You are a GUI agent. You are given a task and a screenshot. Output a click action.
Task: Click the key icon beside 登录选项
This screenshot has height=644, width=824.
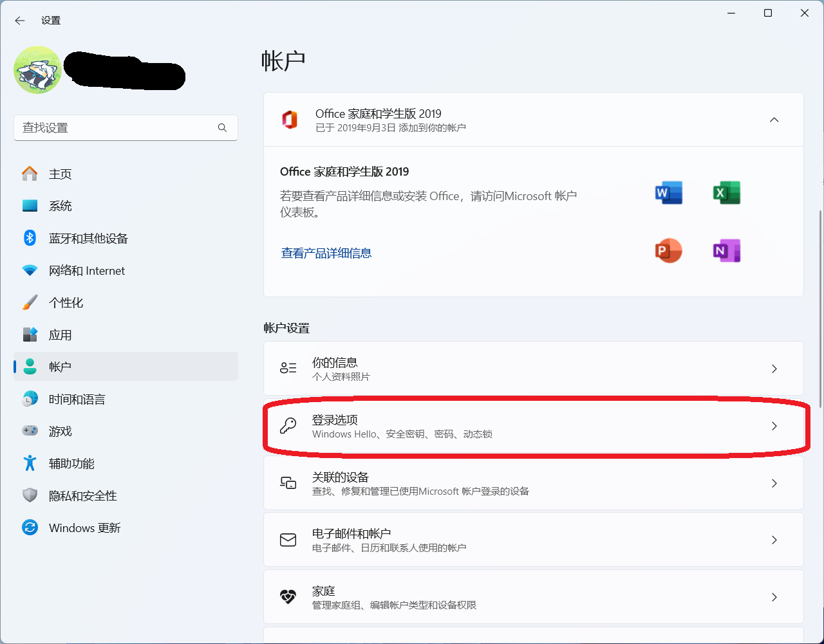click(x=288, y=425)
